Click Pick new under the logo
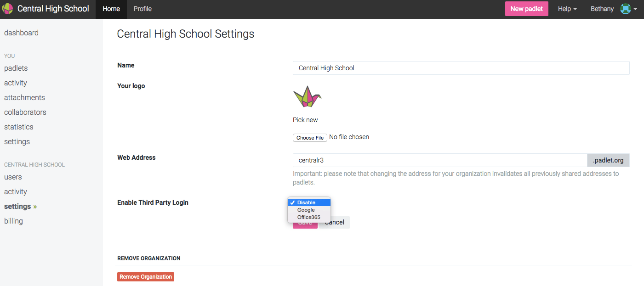 pyautogui.click(x=305, y=119)
